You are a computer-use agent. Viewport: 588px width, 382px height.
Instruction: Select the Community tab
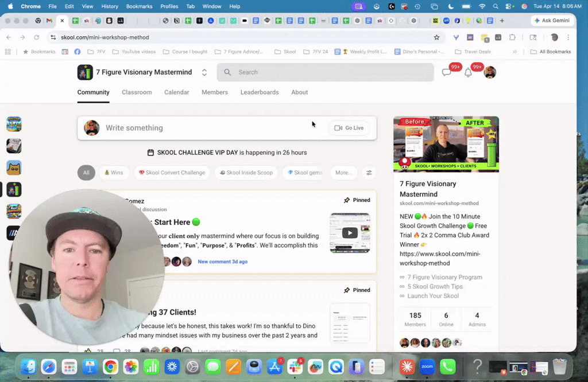(x=94, y=92)
